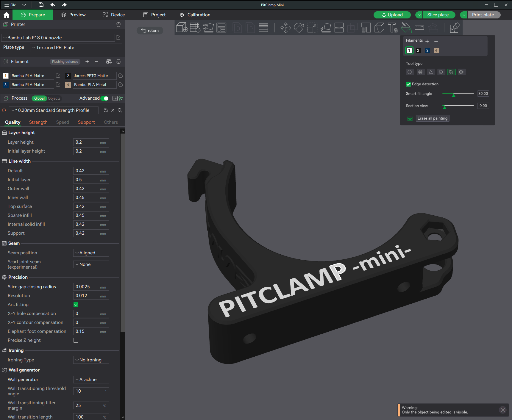Switch process scope to Objects
Viewport: 512px width, 420px height.
[54, 98]
